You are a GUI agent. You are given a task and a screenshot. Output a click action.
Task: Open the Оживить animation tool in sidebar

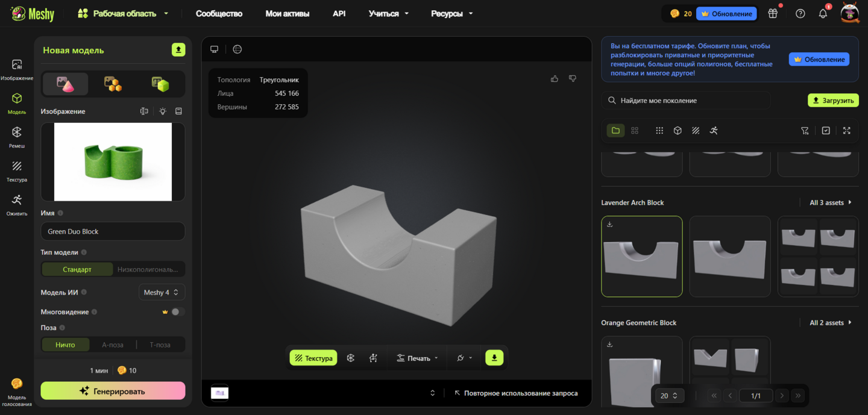coord(17,204)
